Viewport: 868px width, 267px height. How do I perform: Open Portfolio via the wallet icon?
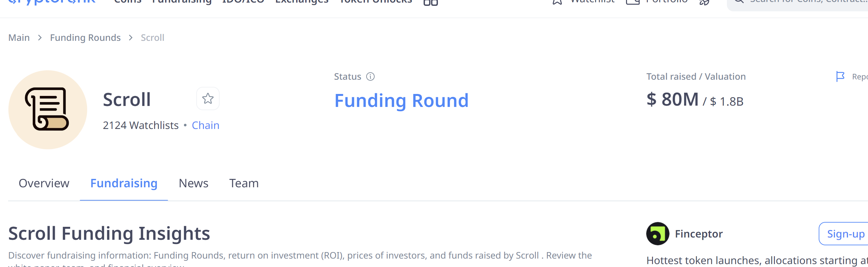tap(633, 2)
